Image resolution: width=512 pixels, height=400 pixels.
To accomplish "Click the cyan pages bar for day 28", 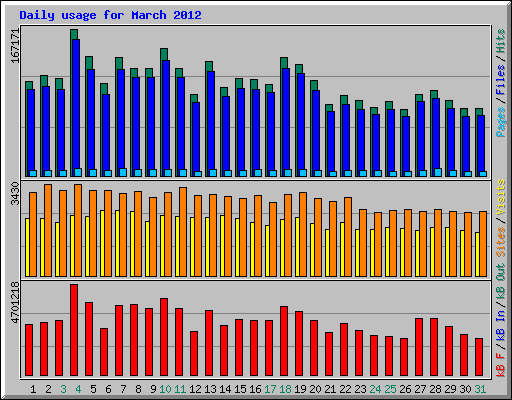I will 438,172.
